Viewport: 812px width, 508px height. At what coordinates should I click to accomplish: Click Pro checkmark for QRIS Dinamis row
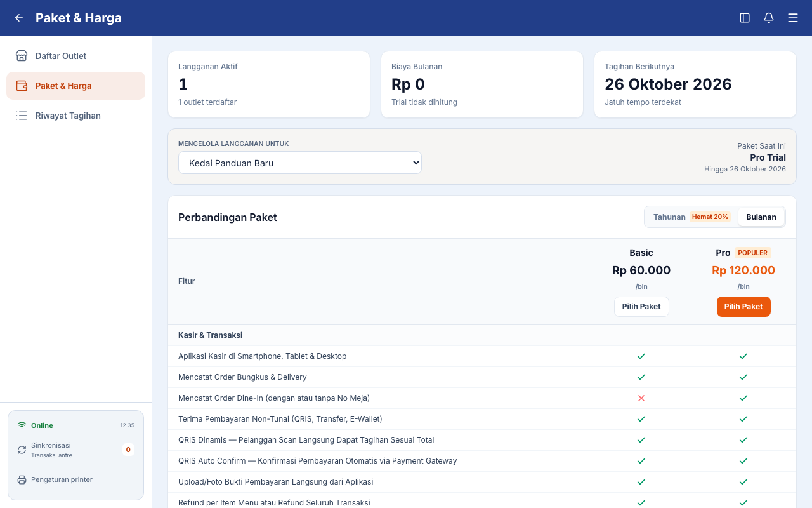pos(743,440)
